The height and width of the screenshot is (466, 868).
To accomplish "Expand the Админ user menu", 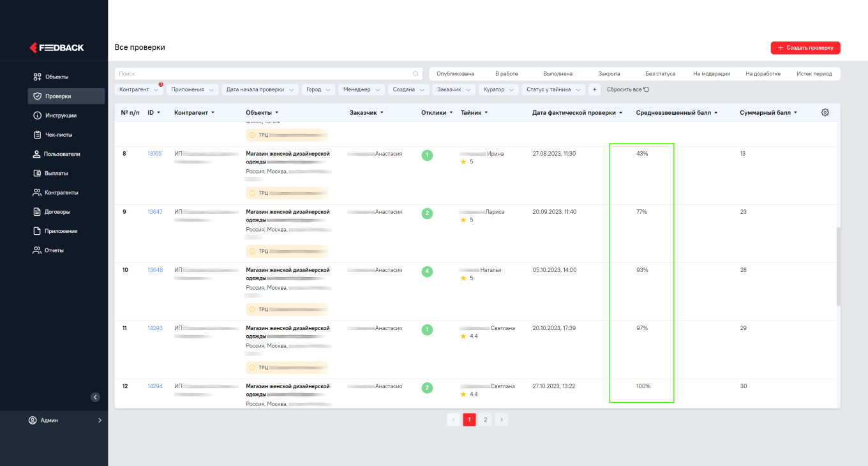I will click(66, 420).
